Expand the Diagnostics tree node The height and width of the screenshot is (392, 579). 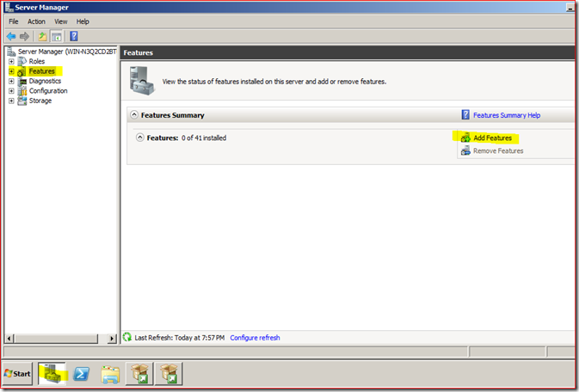pyautogui.click(x=11, y=81)
